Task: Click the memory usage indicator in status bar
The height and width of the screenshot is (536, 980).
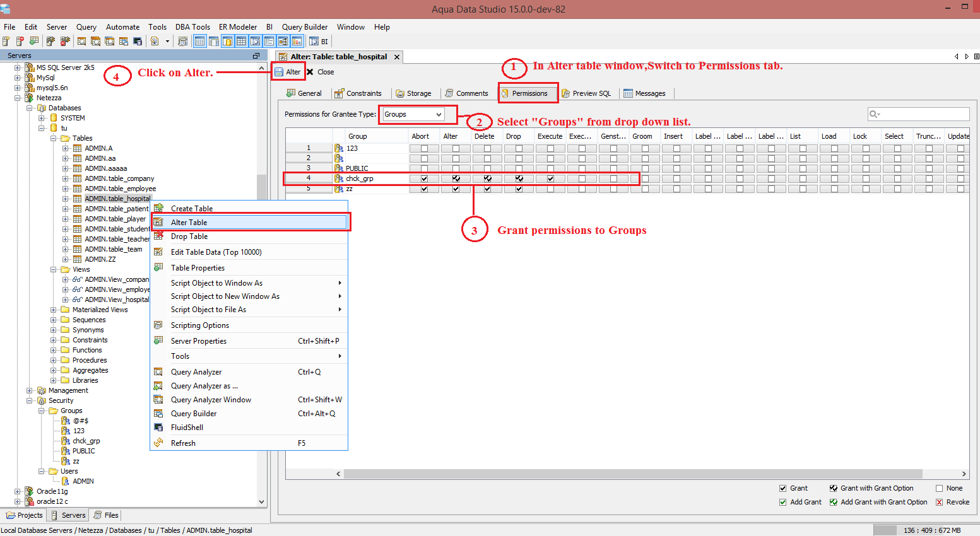Action: point(926,530)
